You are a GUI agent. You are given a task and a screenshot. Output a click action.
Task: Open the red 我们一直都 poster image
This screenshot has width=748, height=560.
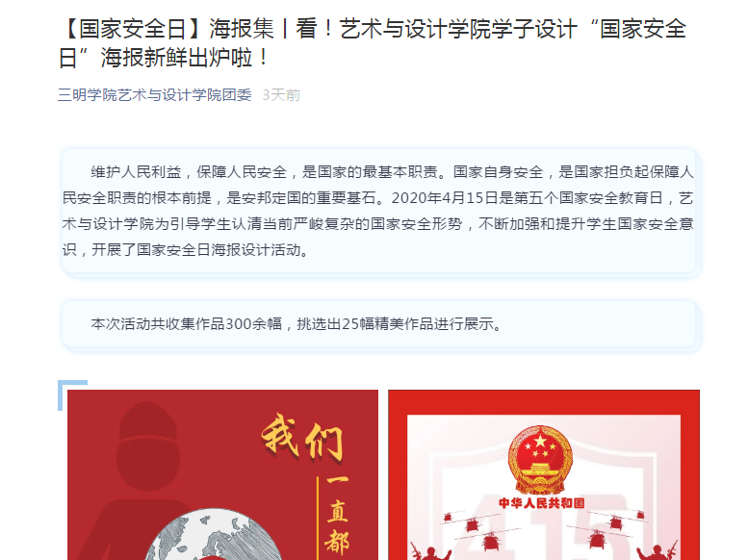click(222, 474)
